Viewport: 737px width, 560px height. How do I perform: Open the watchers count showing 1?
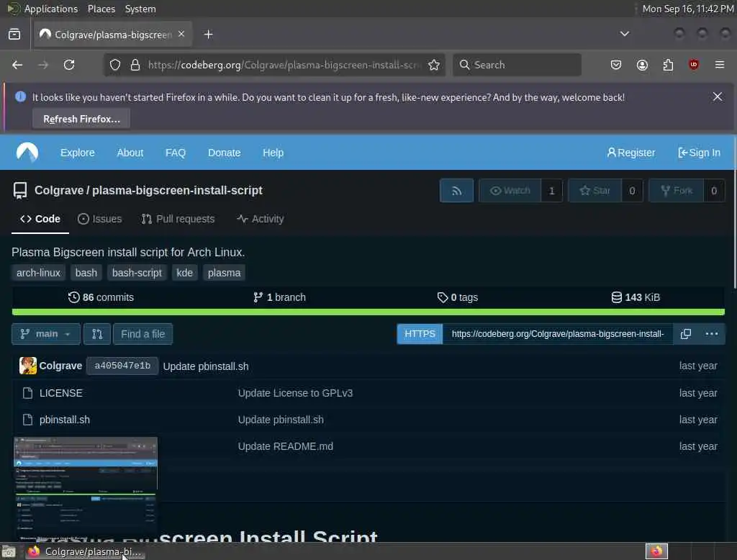point(552,191)
